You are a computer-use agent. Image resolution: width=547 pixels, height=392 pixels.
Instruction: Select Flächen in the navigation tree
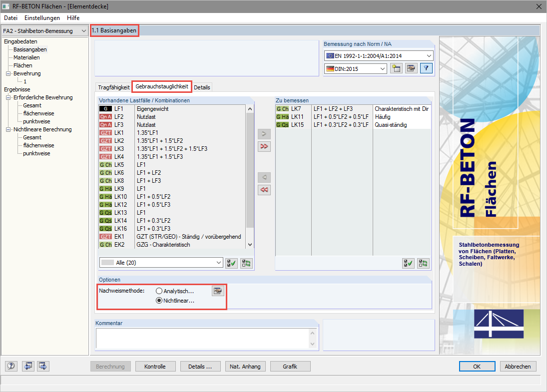coord(22,65)
